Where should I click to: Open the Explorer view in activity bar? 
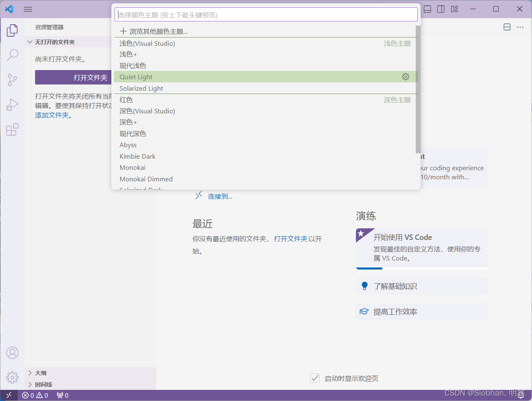[x=12, y=30]
